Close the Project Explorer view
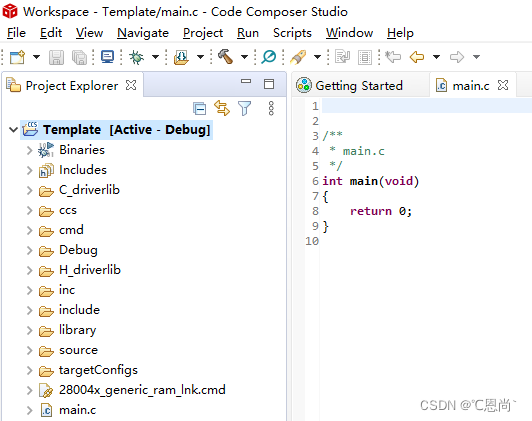This screenshot has width=532, height=421. [131, 85]
